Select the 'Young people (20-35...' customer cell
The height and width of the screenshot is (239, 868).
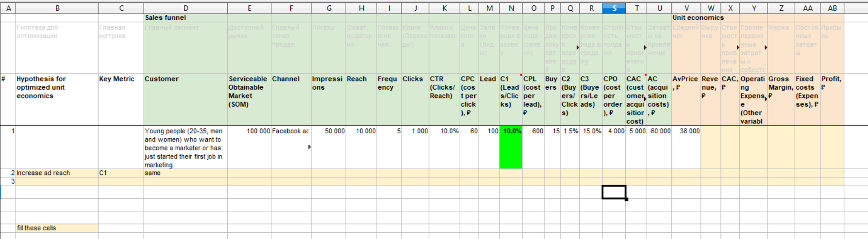(x=185, y=147)
